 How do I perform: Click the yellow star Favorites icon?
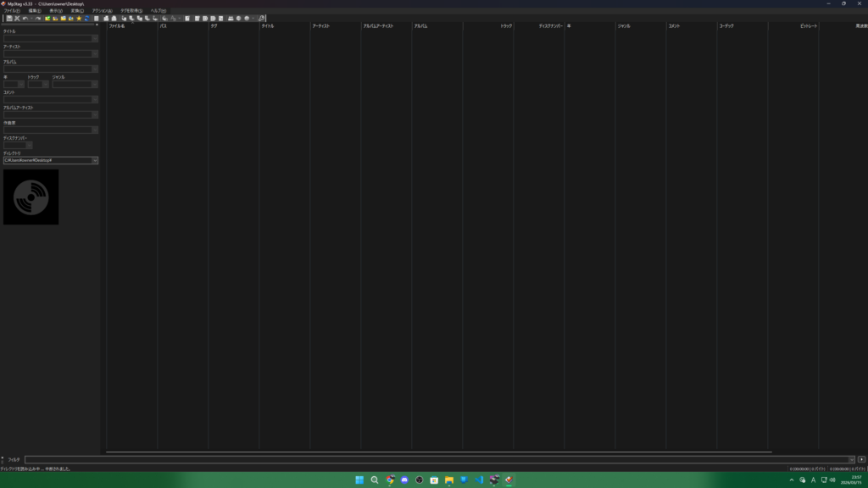click(x=79, y=18)
